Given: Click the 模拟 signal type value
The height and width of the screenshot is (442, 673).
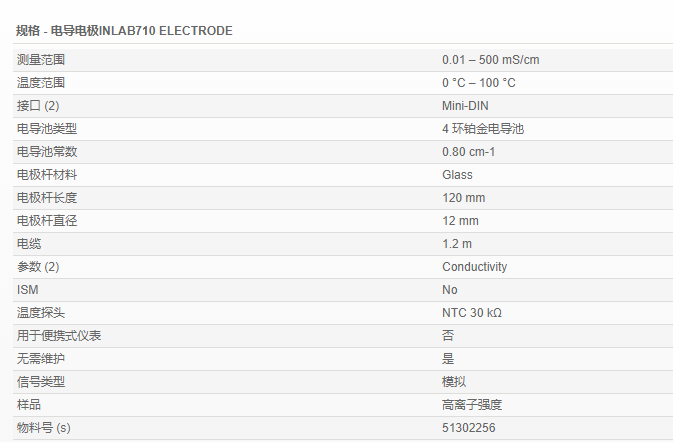Looking at the screenshot, I should tap(454, 382).
